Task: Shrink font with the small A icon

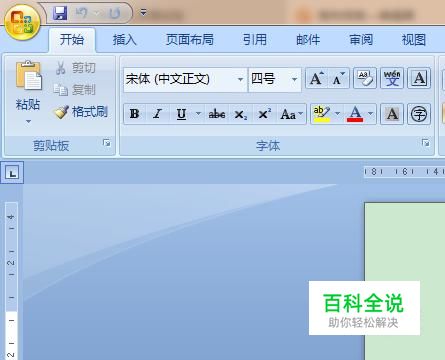Action: 339,79
